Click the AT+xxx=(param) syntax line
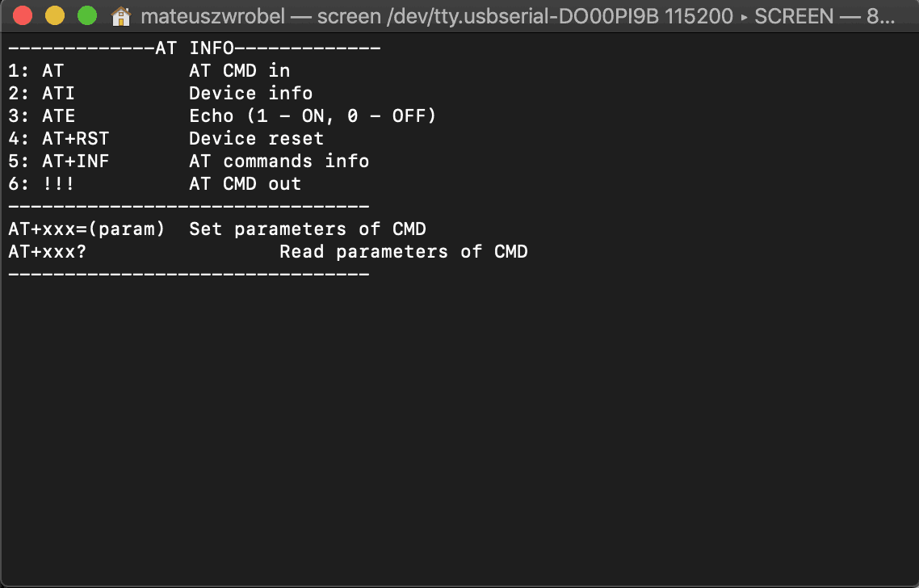 86,229
